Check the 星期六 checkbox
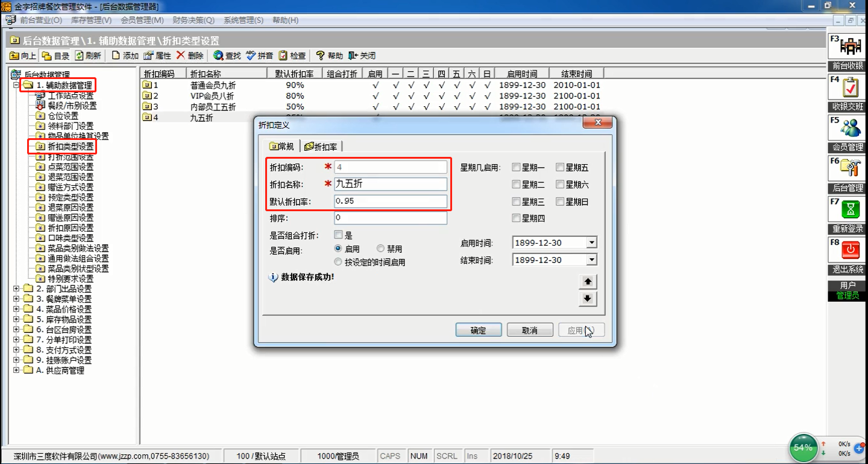The image size is (868, 464). click(x=560, y=185)
